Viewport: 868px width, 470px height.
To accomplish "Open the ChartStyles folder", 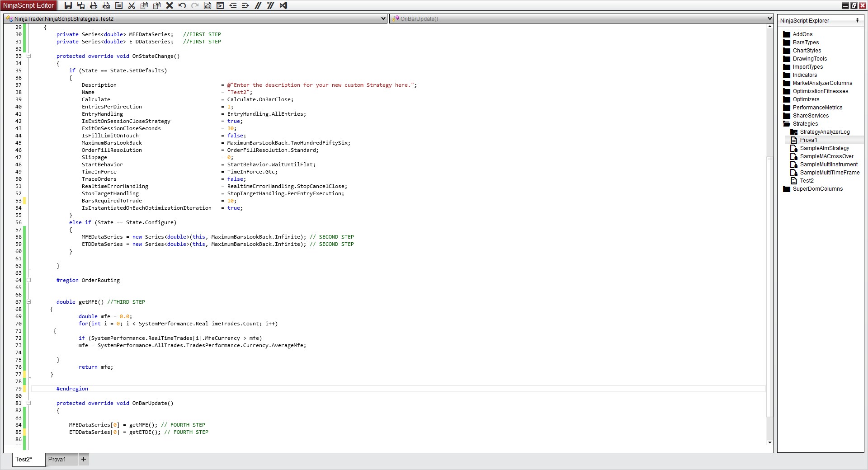I will pos(807,51).
